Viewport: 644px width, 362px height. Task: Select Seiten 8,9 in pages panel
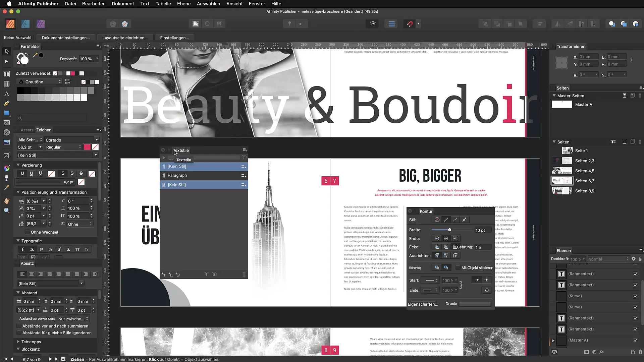click(584, 191)
